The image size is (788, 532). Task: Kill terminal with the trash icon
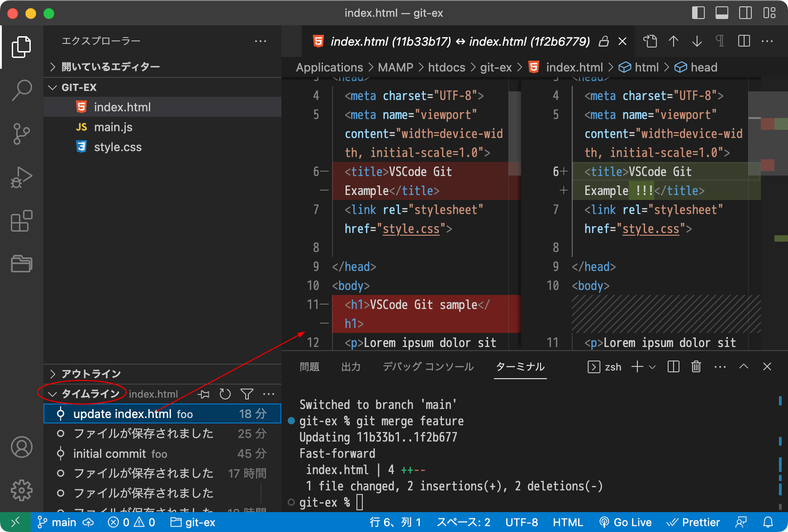point(696,366)
